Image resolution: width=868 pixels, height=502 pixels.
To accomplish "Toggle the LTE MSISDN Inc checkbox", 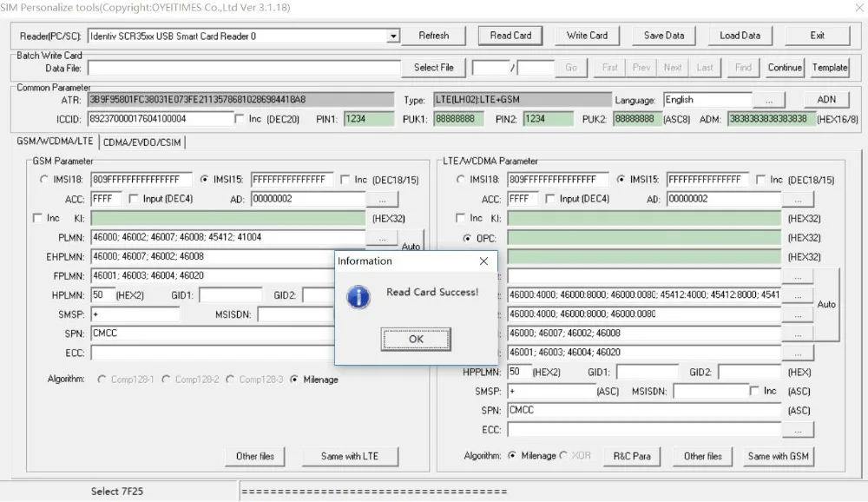I will coord(754,391).
